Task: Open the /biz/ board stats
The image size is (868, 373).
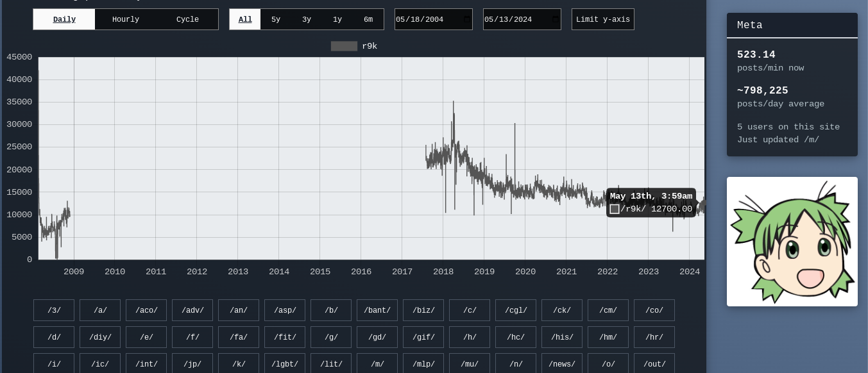Action: pos(423,310)
